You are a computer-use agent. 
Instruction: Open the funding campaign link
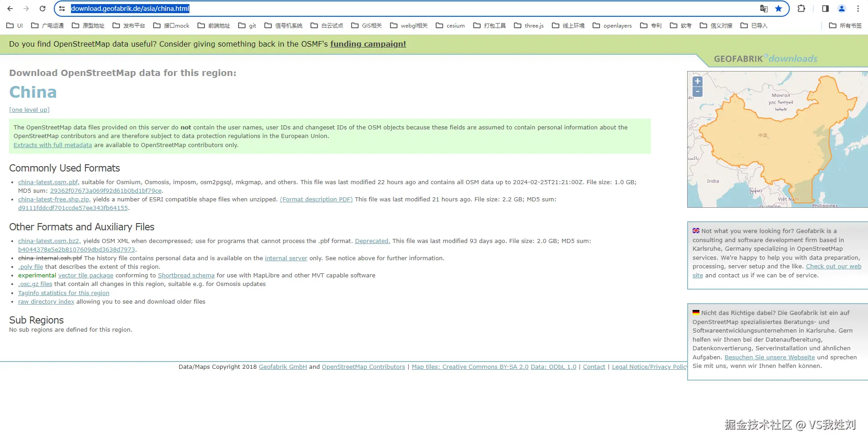368,44
